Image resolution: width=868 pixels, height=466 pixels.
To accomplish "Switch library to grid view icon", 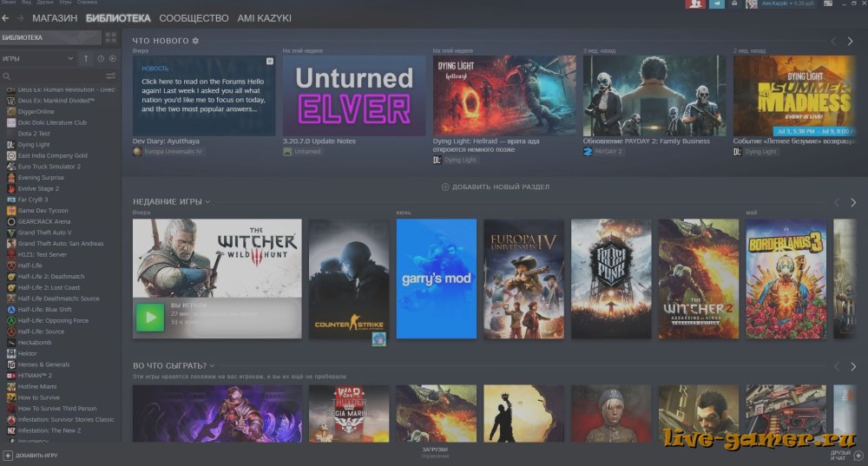I will pos(110,37).
